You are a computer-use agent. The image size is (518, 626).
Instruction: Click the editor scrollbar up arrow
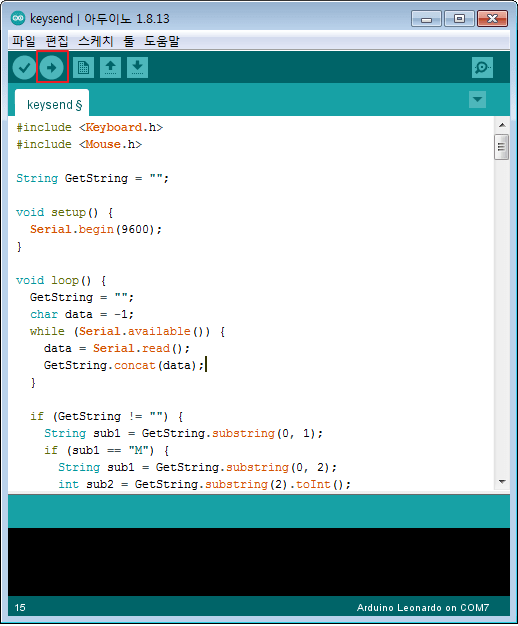point(502,125)
